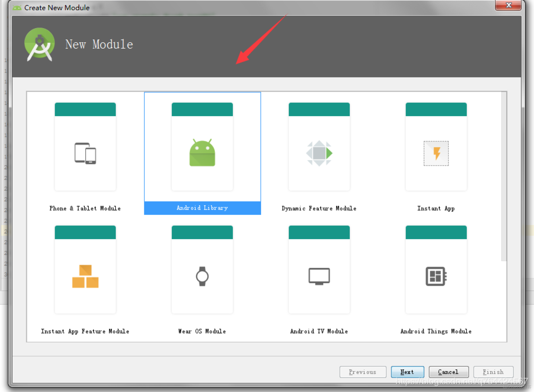Click the Android Studio logo in header
Image resolution: width=534 pixels, height=392 pixels.
(x=40, y=45)
